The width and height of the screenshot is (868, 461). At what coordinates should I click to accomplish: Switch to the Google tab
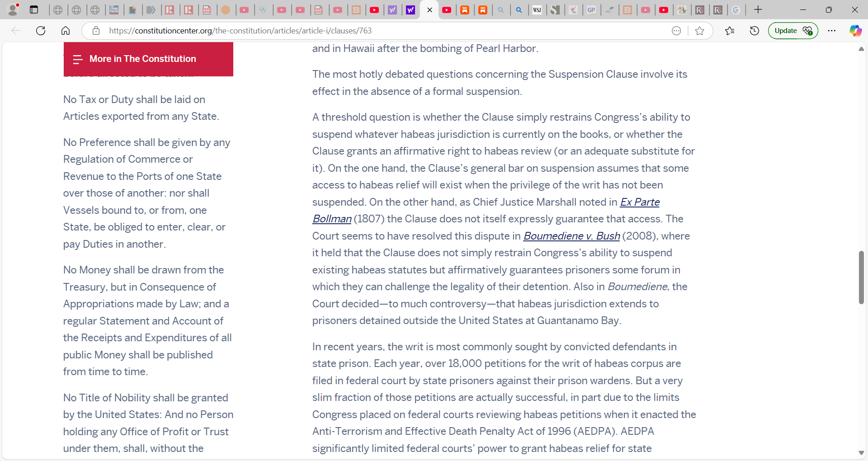pos(736,10)
